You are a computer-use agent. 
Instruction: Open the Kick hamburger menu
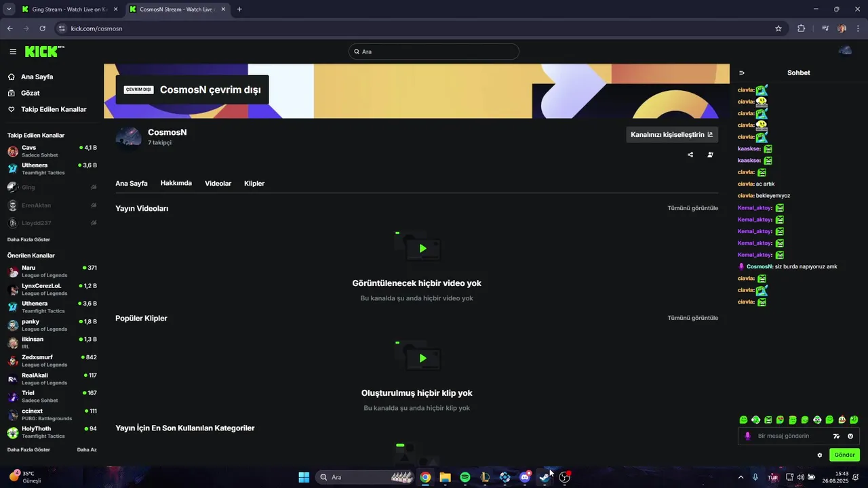pos(13,52)
